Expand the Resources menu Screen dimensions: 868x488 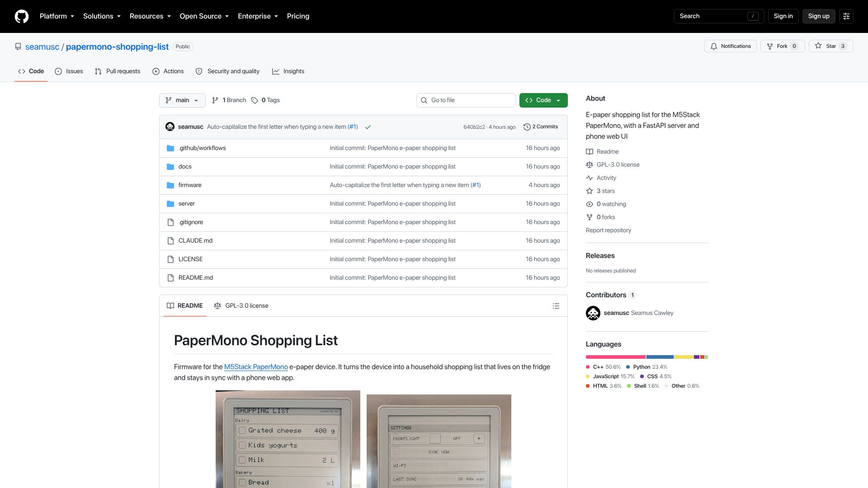(x=150, y=16)
